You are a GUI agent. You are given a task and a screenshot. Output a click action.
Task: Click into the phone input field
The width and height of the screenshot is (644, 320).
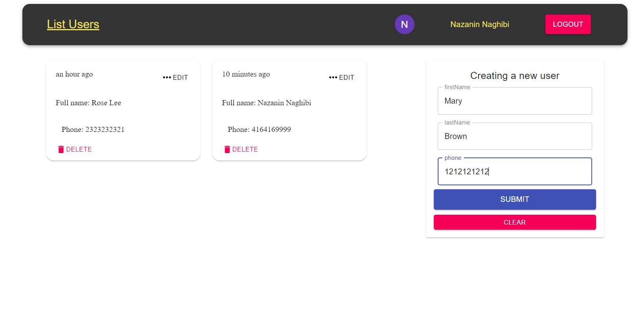tap(514, 172)
